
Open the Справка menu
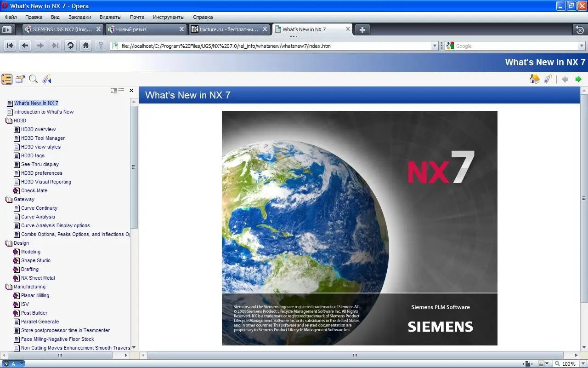pyautogui.click(x=203, y=17)
